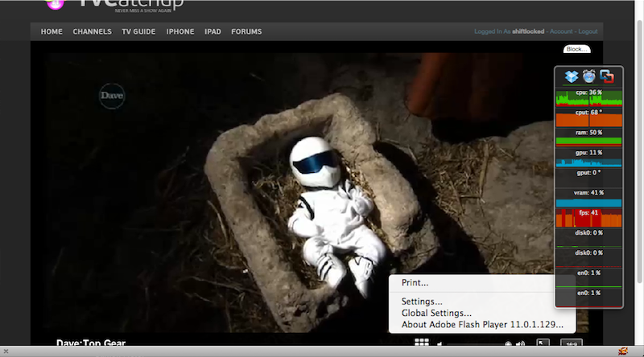
Task: Open Global Settings... from the context menu
Action: point(436,313)
